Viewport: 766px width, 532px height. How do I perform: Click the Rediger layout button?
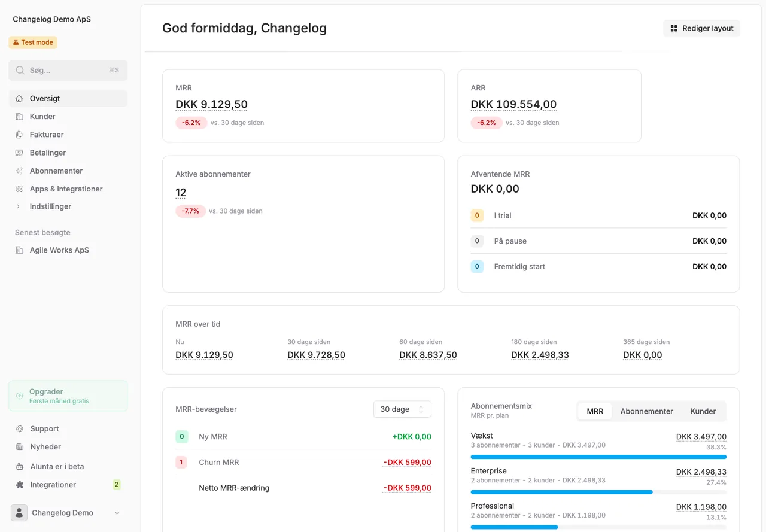701,28
